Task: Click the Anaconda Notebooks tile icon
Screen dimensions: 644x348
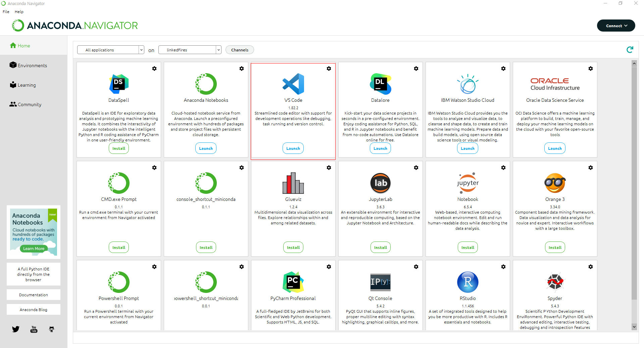Action: [x=206, y=84]
